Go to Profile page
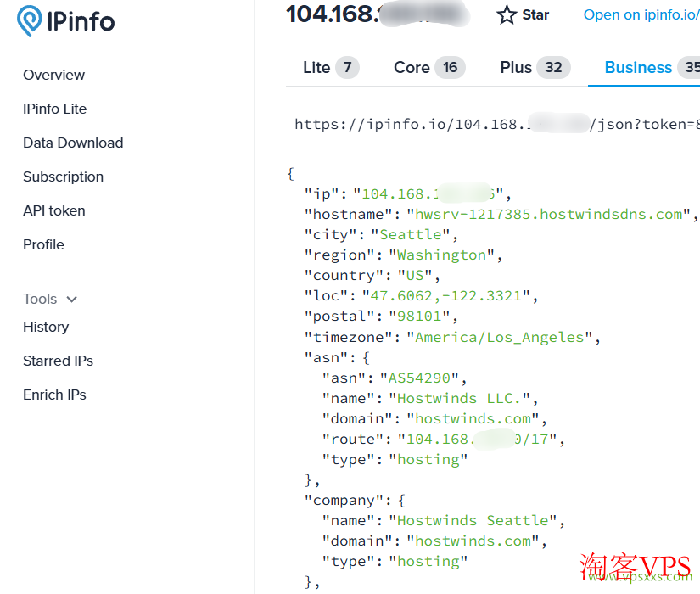The image size is (700, 594). click(43, 244)
